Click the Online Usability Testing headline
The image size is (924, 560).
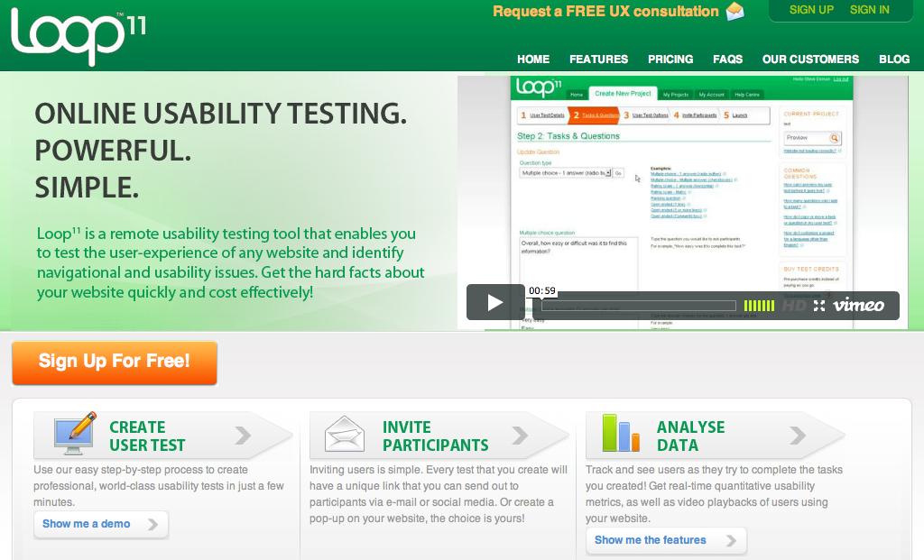click(221, 113)
